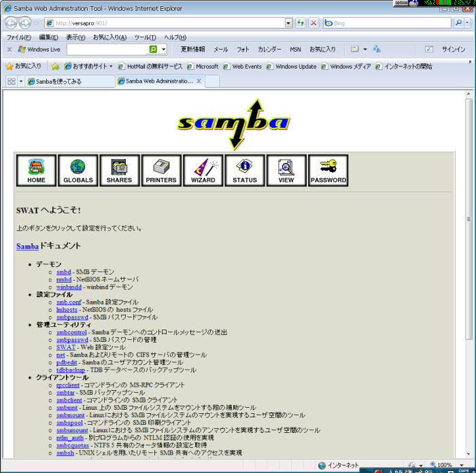Image resolution: width=476 pixels, height=473 pixels.
Task: Open the rpcclient documentation link
Action: click(68, 385)
